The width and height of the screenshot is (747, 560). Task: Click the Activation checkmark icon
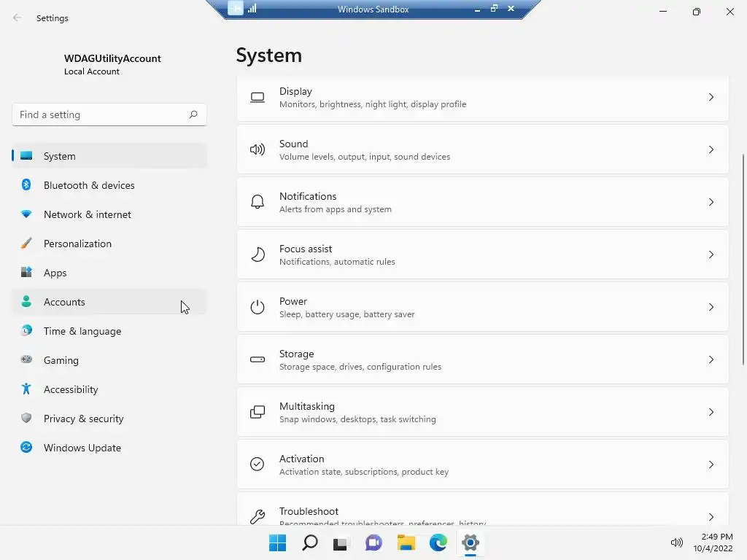coord(258,464)
